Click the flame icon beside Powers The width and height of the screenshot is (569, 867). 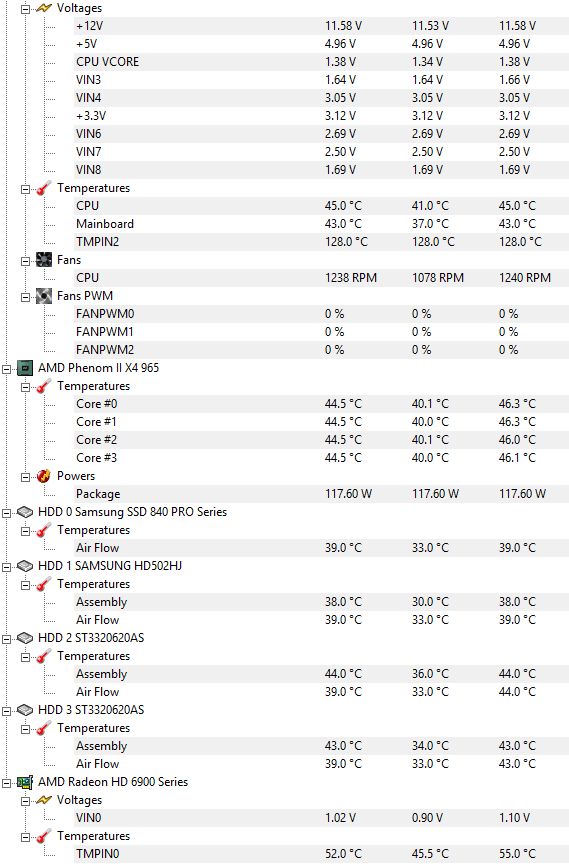click(44, 476)
